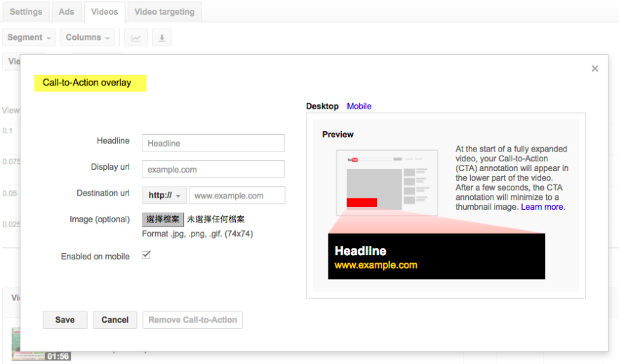Screen dimensions: 619x364
Task: Focus the Display url input field
Action: coord(213,170)
